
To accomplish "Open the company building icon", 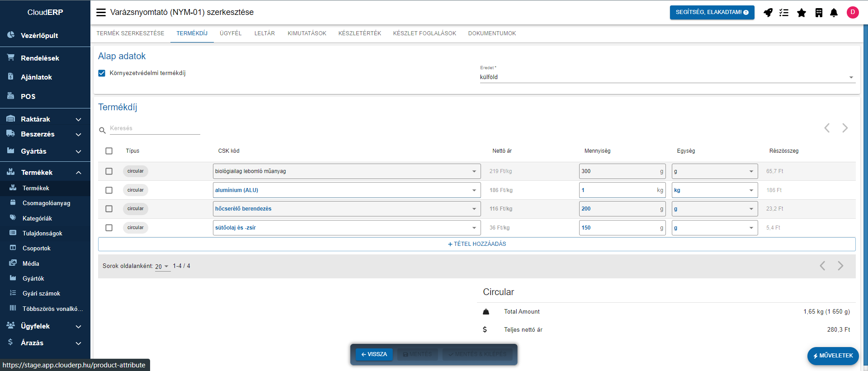I will (819, 13).
